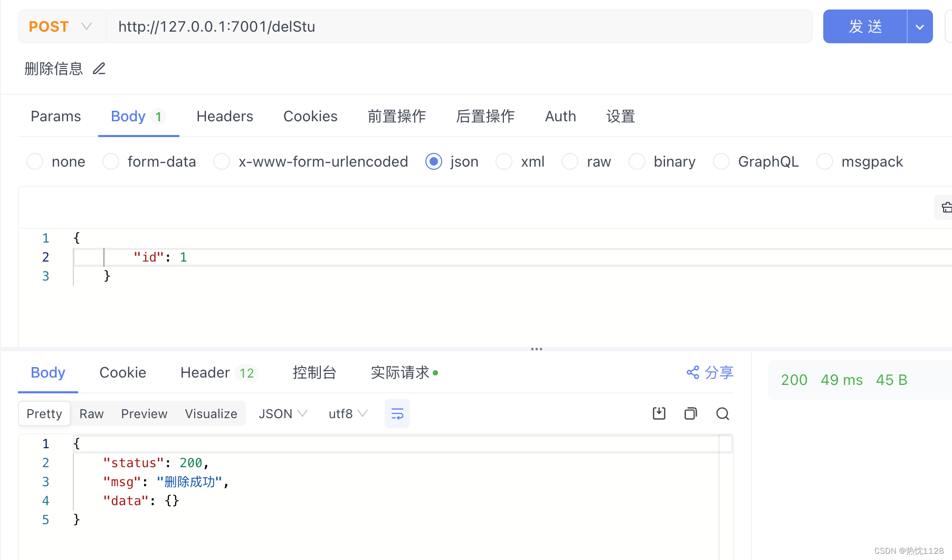The height and width of the screenshot is (560, 952).
Task: Click the 200 status code text
Action: coord(794,380)
